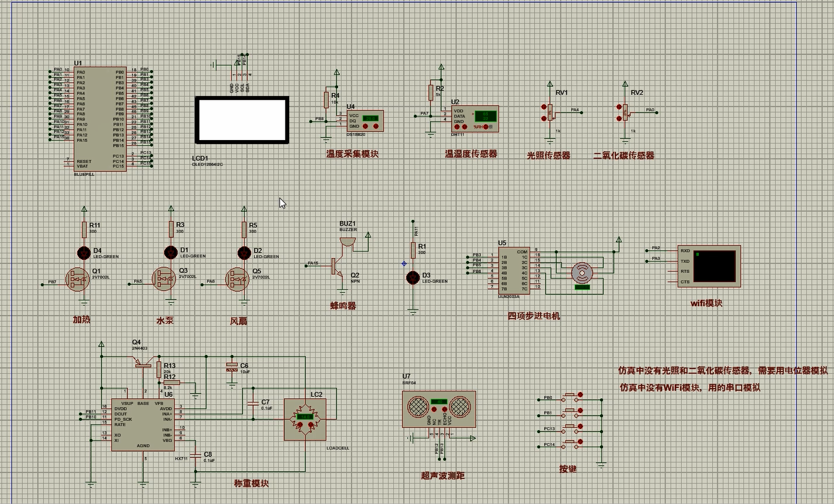
Task: Click RV1 potentiometer upper red adjust dot
Action: point(544,108)
